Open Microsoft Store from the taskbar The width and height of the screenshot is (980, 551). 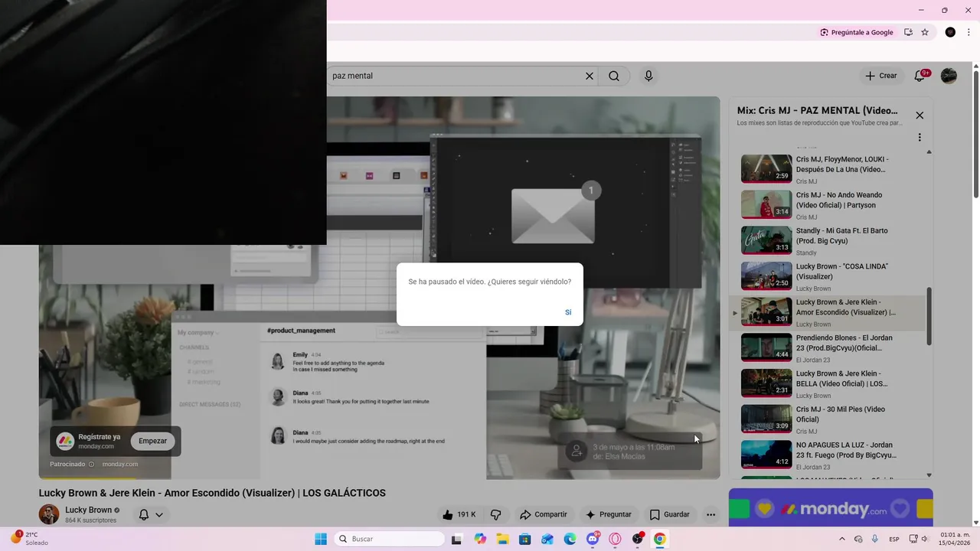coord(524,539)
